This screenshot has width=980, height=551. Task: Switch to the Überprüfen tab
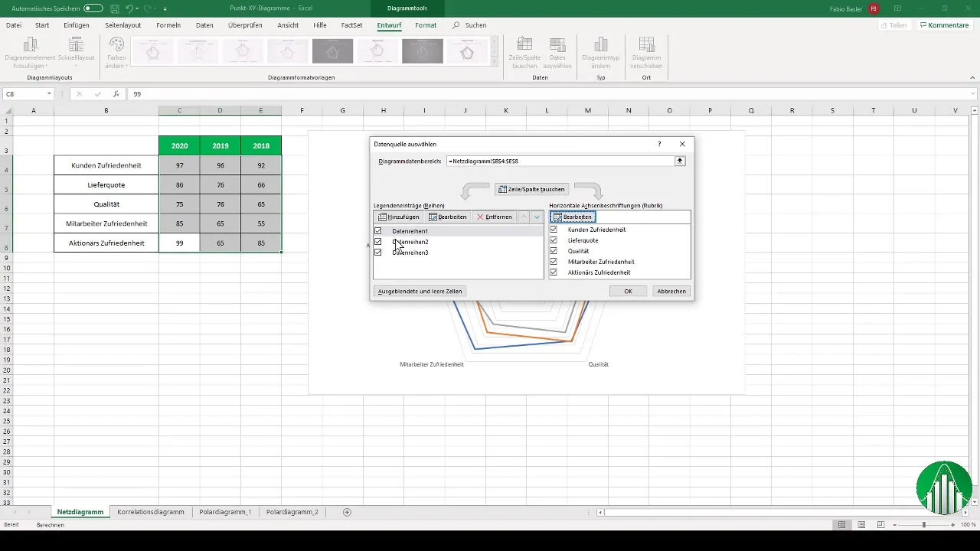click(245, 25)
